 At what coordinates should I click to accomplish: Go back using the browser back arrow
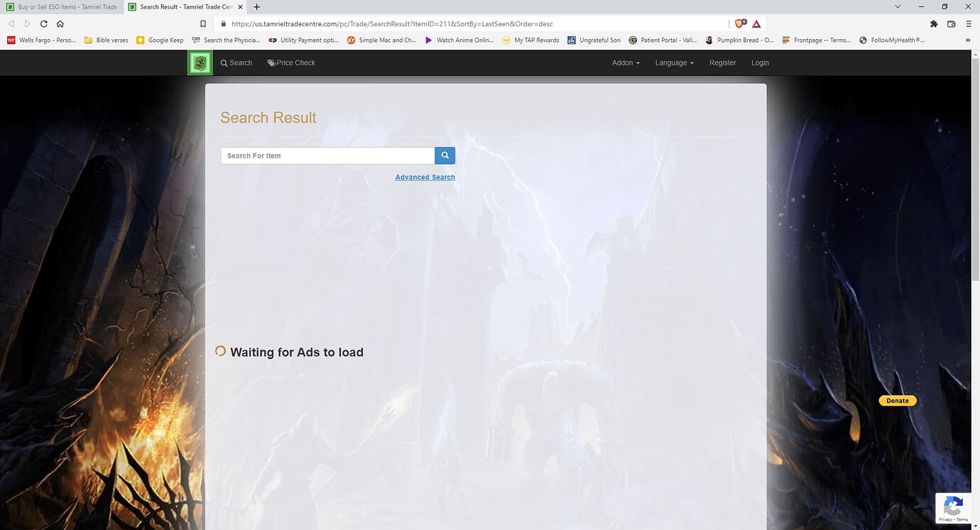click(x=11, y=23)
